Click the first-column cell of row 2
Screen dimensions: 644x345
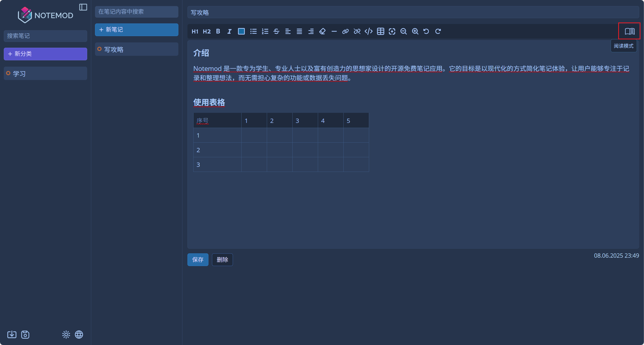coord(217,150)
